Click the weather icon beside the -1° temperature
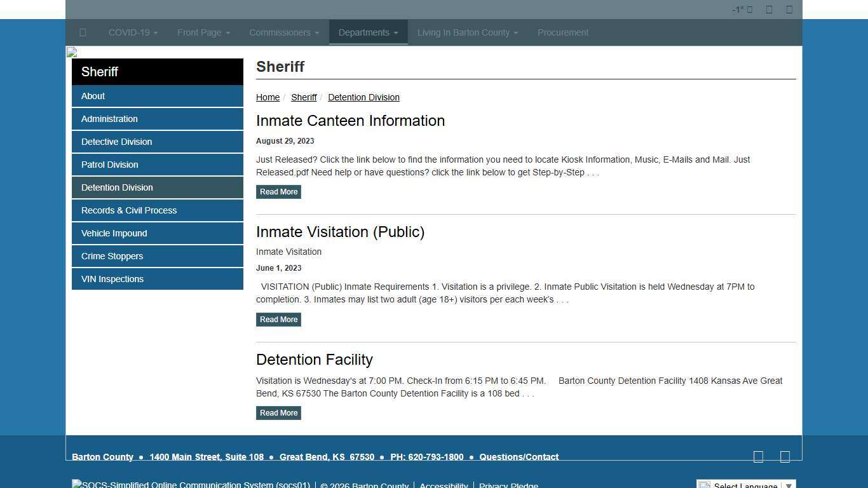This screenshot has height=488, width=868. click(x=750, y=10)
